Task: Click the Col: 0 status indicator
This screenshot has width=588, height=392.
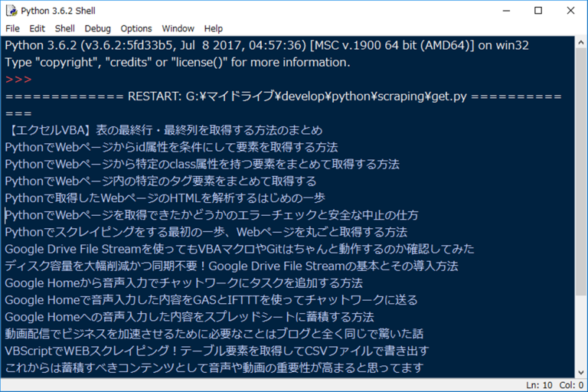Action: (x=570, y=384)
